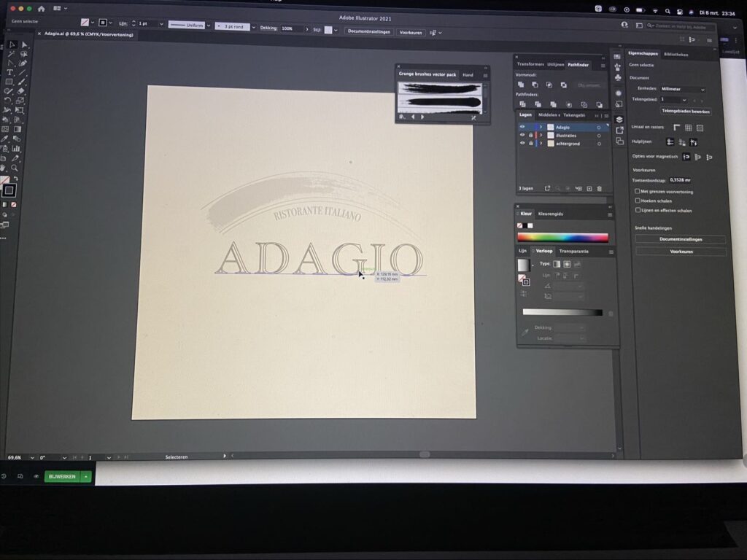Click the first Vormmodi unite shape icon

521,85
